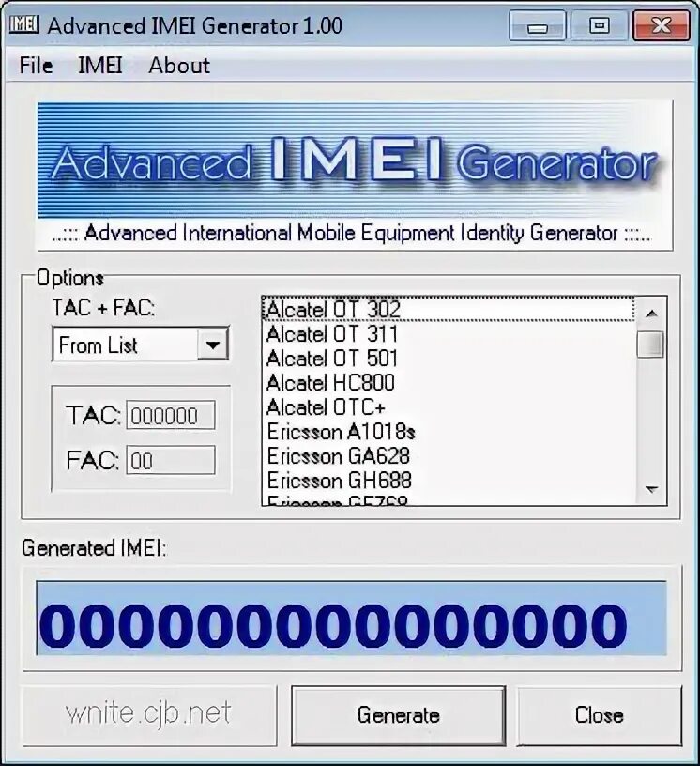The width and height of the screenshot is (700, 766).
Task: Select Alcatel OT 501 in the list
Action: click(449, 359)
